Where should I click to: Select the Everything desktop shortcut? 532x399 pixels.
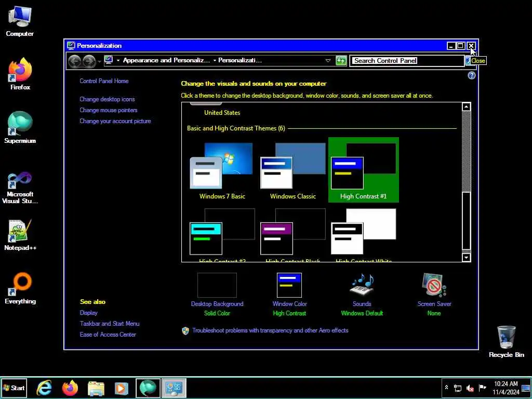pyautogui.click(x=20, y=288)
